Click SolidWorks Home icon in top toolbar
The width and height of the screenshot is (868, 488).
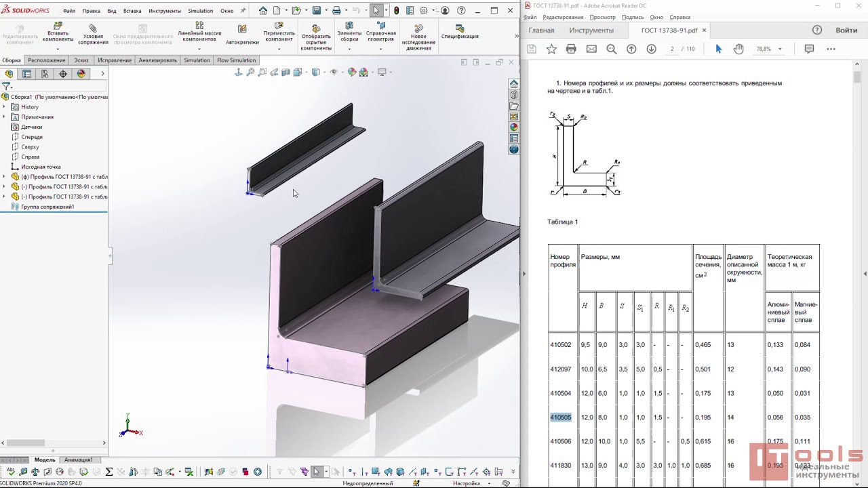point(263,11)
